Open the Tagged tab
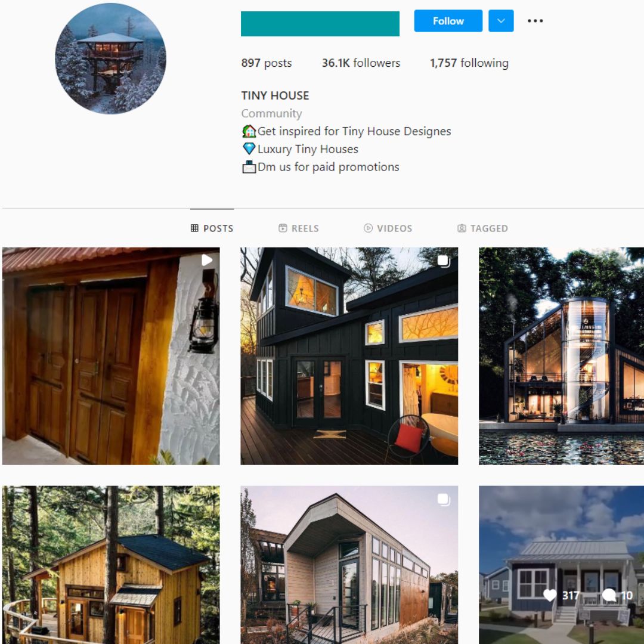 point(482,228)
